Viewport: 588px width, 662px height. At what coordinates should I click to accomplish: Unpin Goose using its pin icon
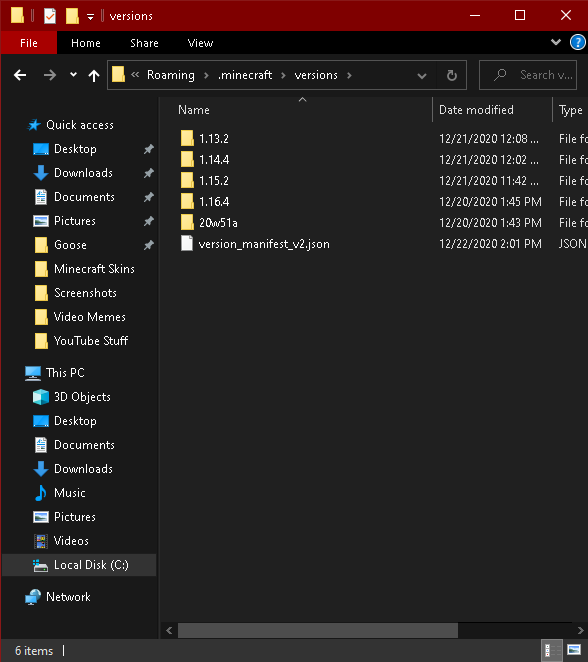point(149,245)
